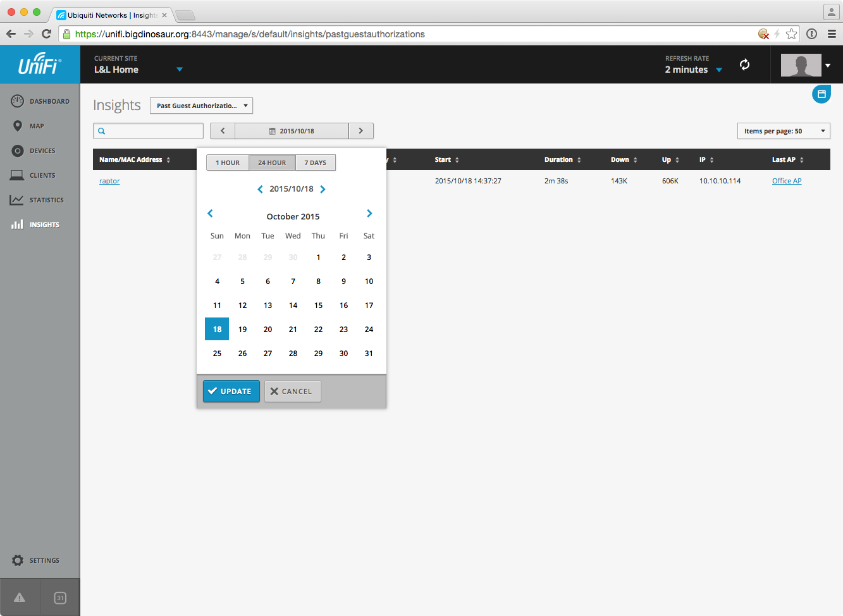Select the 1 HOUR time range
The image size is (843, 616).
(x=228, y=163)
